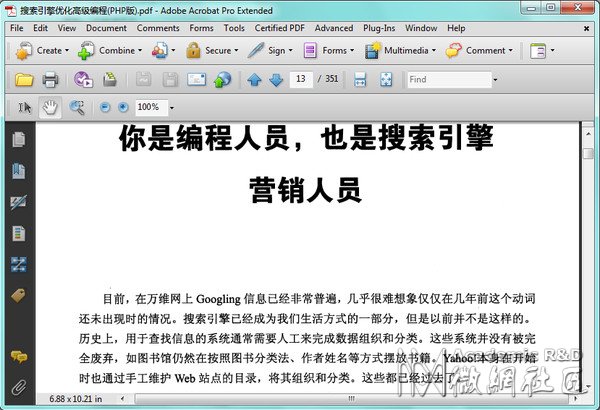Expand the Create dropdown arrow

click(x=67, y=51)
